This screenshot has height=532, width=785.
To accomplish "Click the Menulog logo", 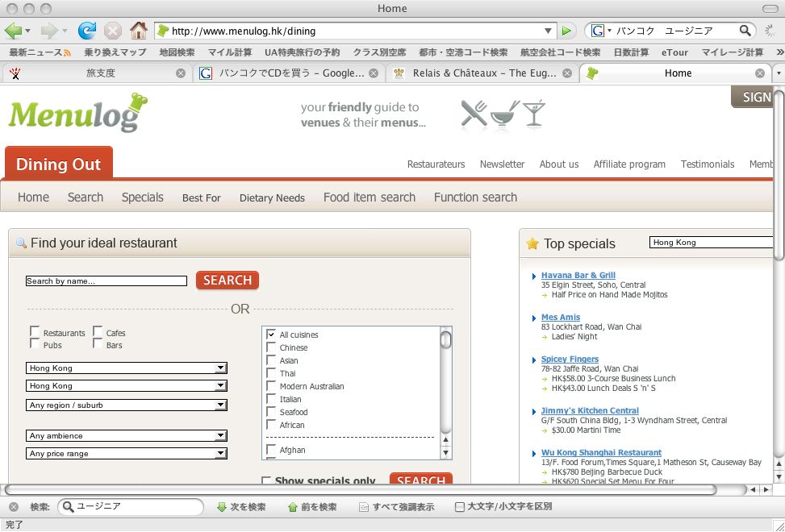I will (x=78, y=113).
